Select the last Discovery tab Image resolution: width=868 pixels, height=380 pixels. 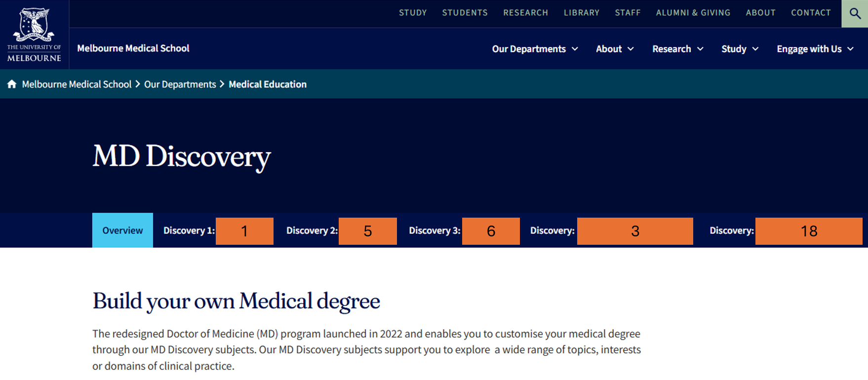(x=786, y=230)
